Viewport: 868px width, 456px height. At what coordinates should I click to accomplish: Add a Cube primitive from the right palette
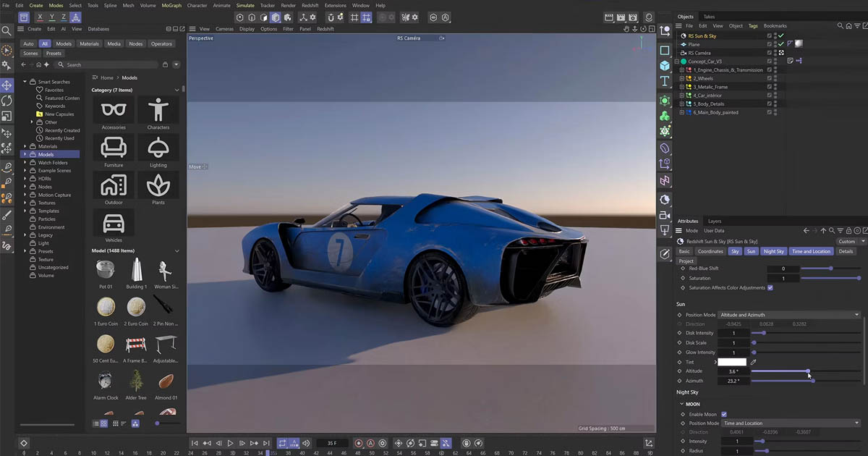[x=665, y=66]
